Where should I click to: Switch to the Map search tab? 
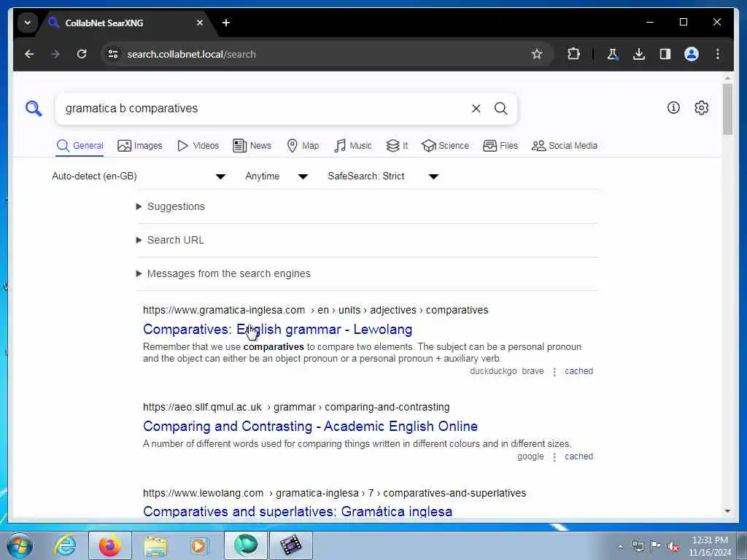tap(303, 146)
